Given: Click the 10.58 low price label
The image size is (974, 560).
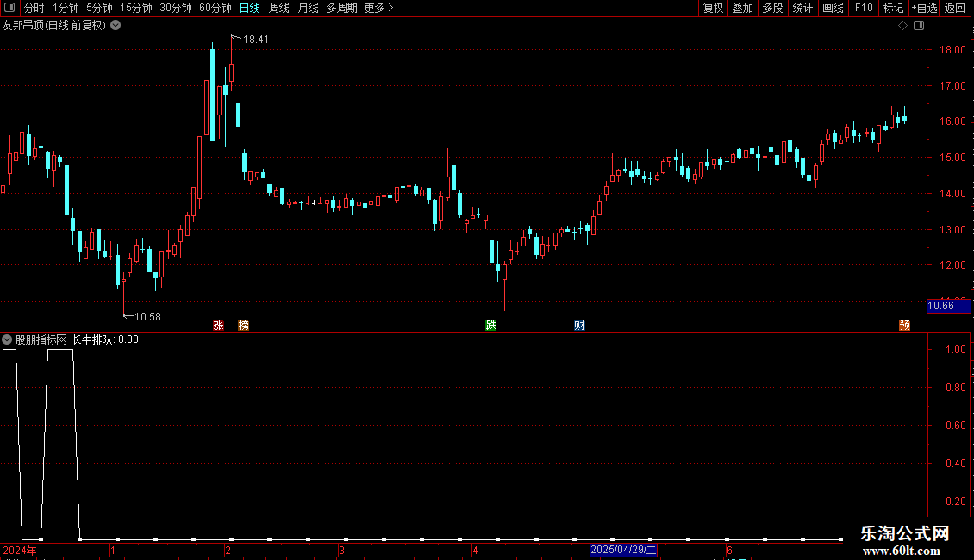Looking at the screenshot, I should point(148,317).
